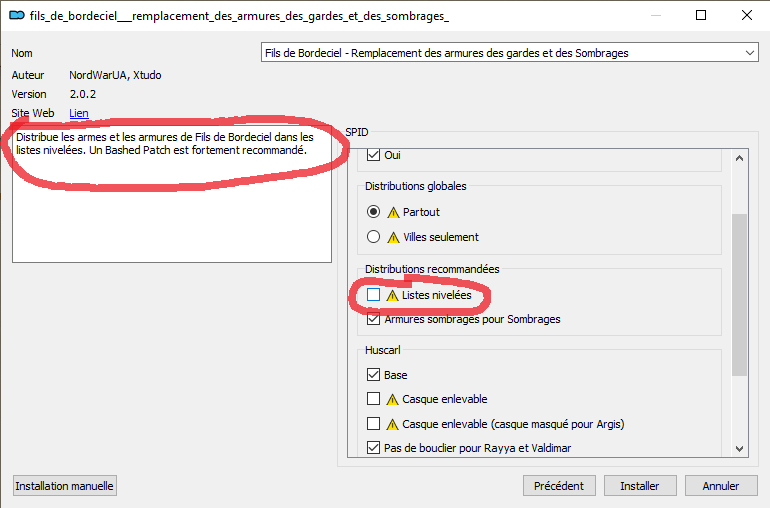Select the Villes seulement radio button

tap(373, 237)
